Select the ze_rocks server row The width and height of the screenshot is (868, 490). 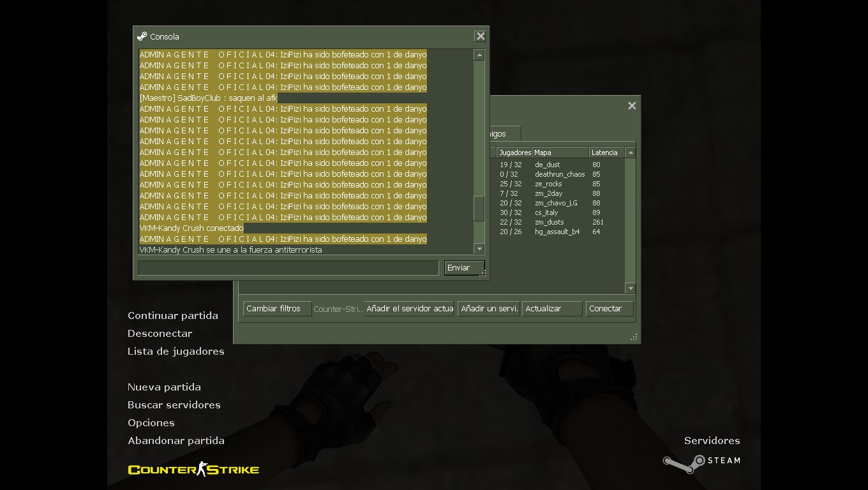[x=557, y=184]
